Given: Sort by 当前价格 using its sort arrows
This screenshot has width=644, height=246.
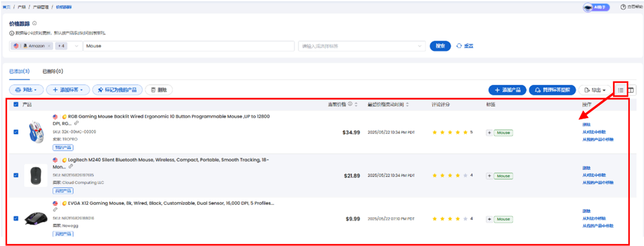Looking at the screenshot, I should (x=356, y=104).
